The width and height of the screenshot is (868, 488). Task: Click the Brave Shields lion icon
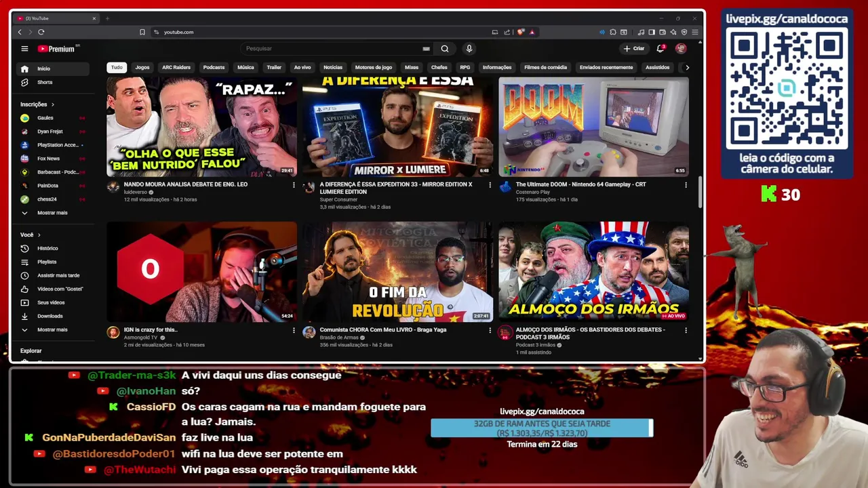520,32
